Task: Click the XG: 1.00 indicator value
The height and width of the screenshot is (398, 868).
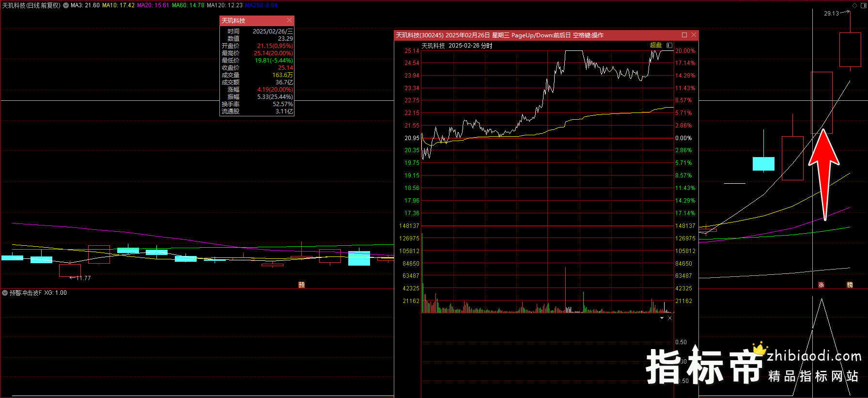Action: (x=56, y=293)
